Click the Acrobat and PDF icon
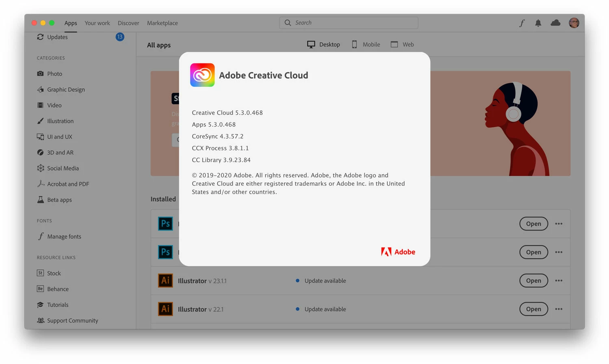The width and height of the screenshot is (609, 364). (41, 184)
